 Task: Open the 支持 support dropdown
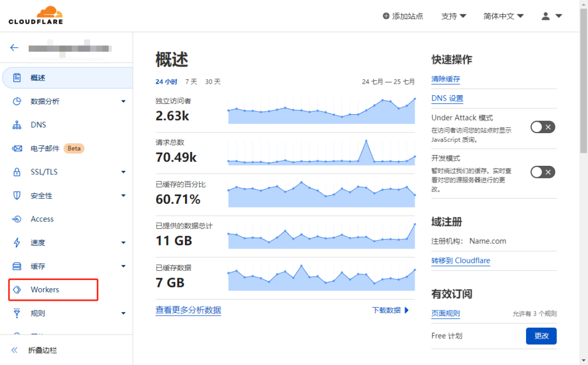pyautogui.click(x=453, y=16)
